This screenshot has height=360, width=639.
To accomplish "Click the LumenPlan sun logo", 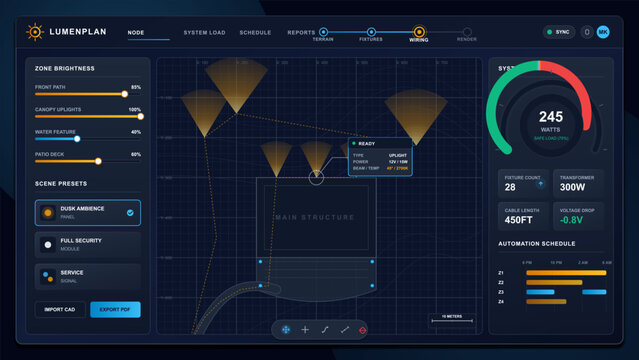I will pos(35,32).
